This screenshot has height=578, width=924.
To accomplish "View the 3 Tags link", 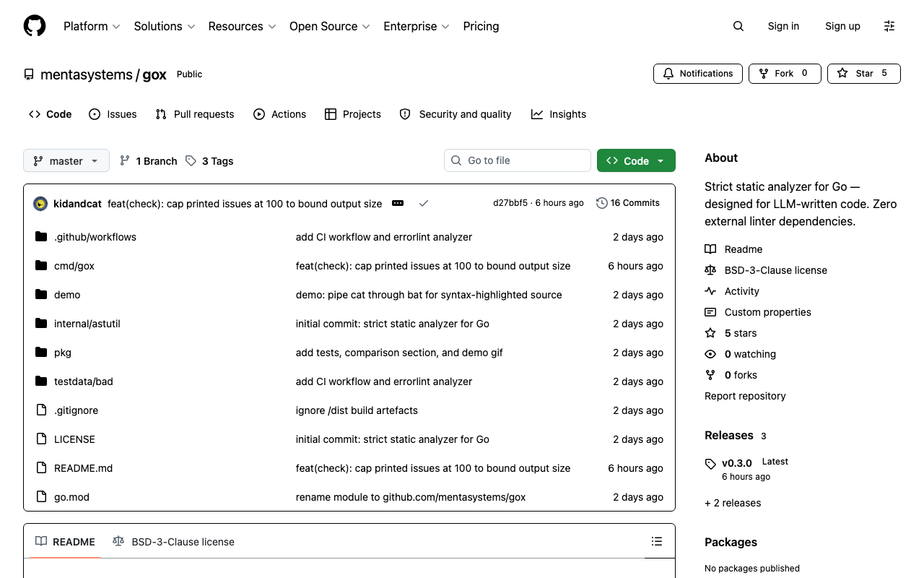I will pos(209,161).
